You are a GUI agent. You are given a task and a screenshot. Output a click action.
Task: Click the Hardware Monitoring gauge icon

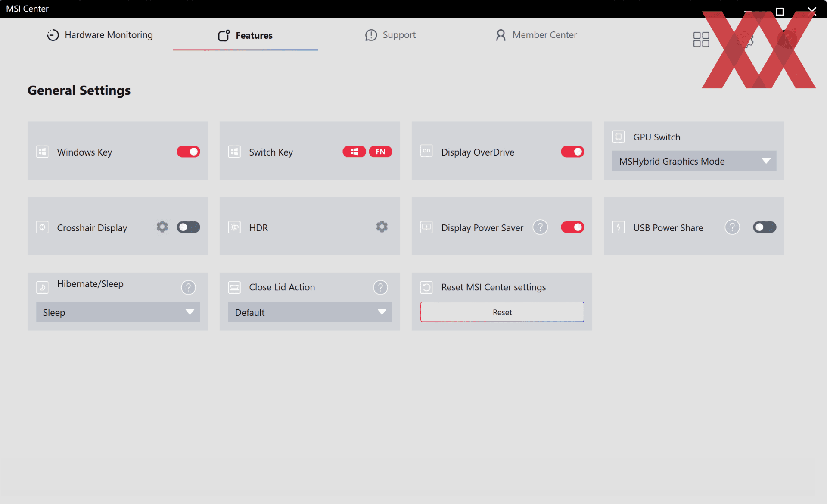[x=53, y=35]
